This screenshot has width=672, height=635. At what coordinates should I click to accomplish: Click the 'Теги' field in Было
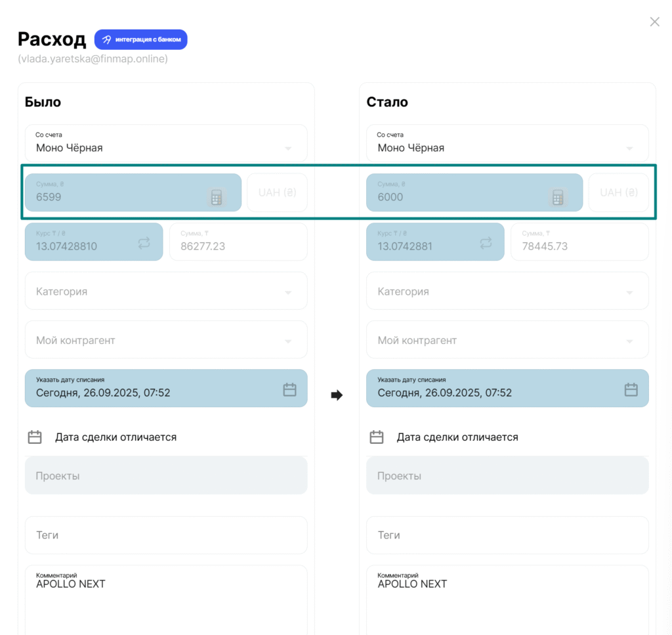point(165,535)
